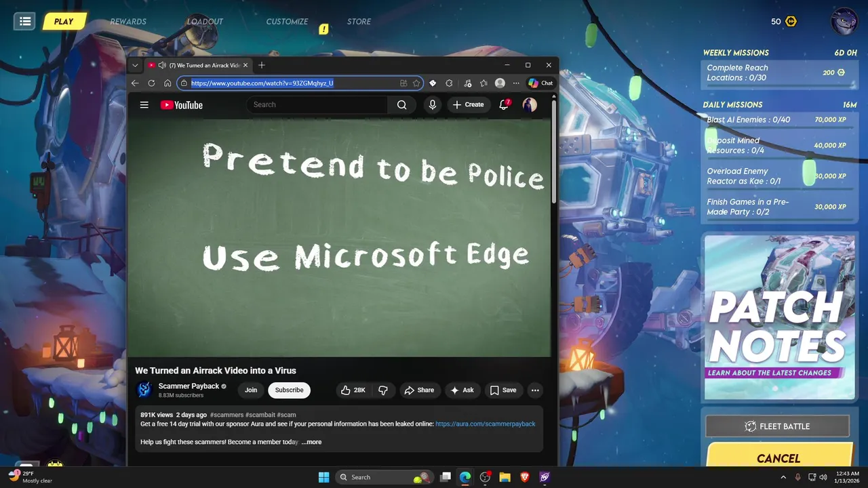Viewport: 868px width, 488px height.
Task: Open the Extensions puzzle icon
Action: click(449, 83)
